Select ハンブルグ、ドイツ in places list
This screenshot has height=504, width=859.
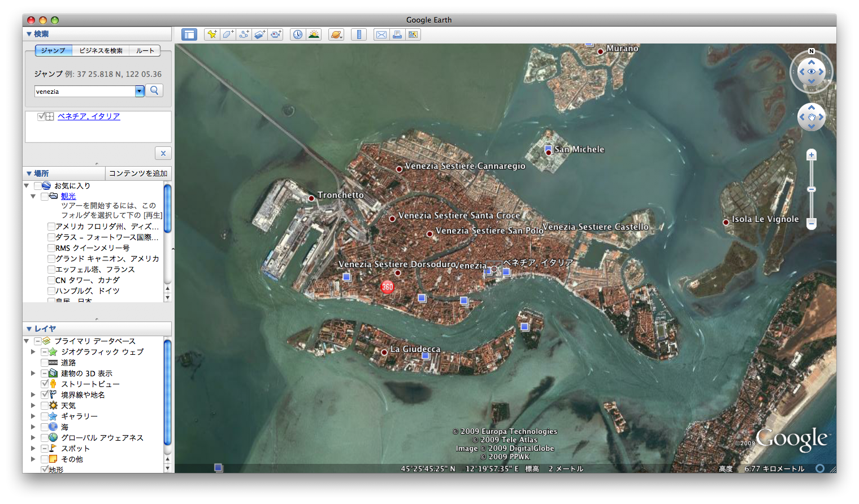click(88, 291)
